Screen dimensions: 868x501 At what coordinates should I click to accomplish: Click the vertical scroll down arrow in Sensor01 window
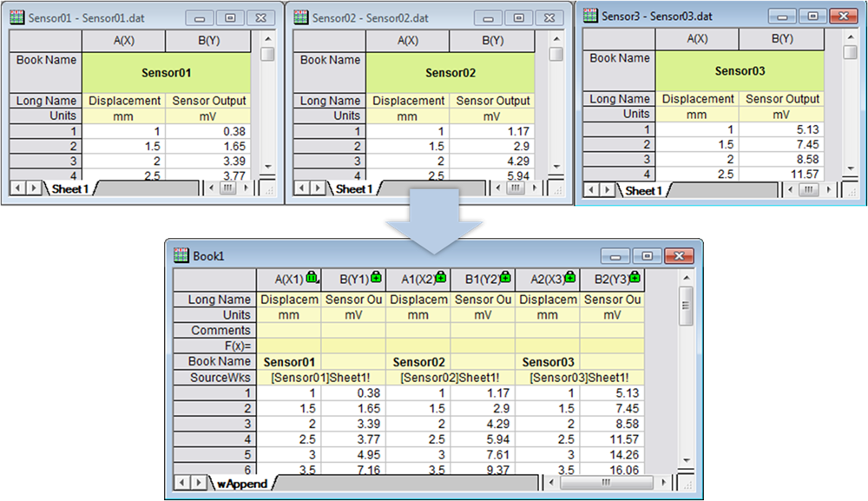pos(268,166)
